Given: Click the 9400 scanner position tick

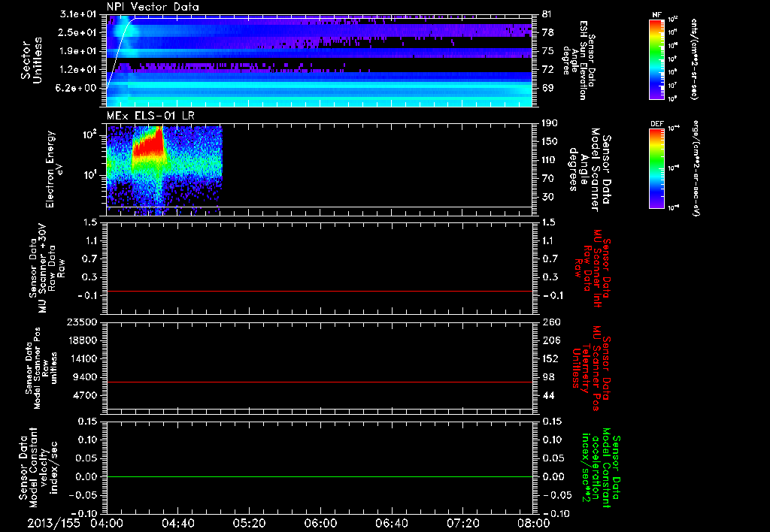Looking at the screenshot, I should [86, 377].
